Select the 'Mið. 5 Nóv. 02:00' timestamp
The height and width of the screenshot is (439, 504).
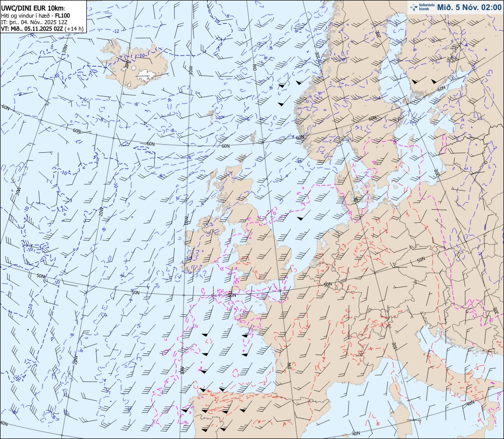(x=469, y=8)
